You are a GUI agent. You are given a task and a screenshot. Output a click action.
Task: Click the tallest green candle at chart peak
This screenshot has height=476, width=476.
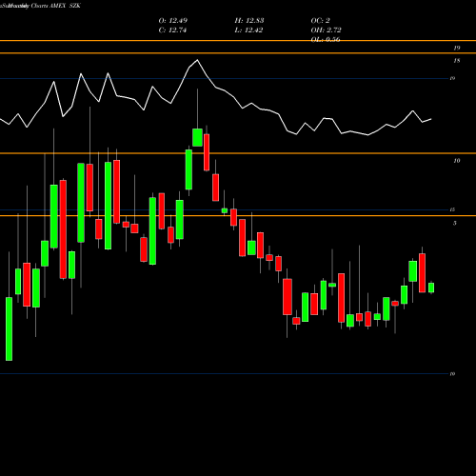click(197, 137)
